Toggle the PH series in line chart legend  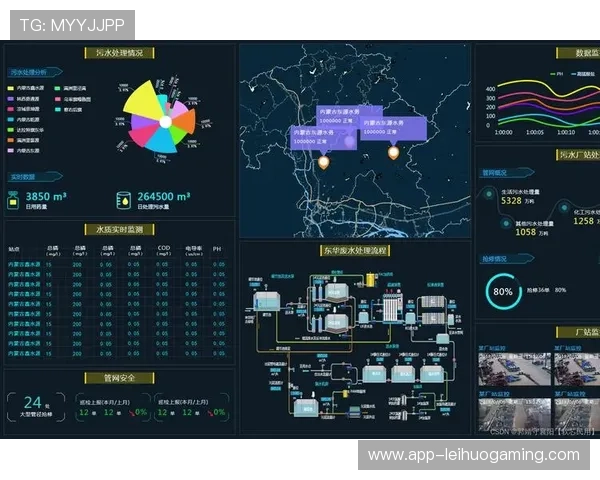[x=553, y=73]
